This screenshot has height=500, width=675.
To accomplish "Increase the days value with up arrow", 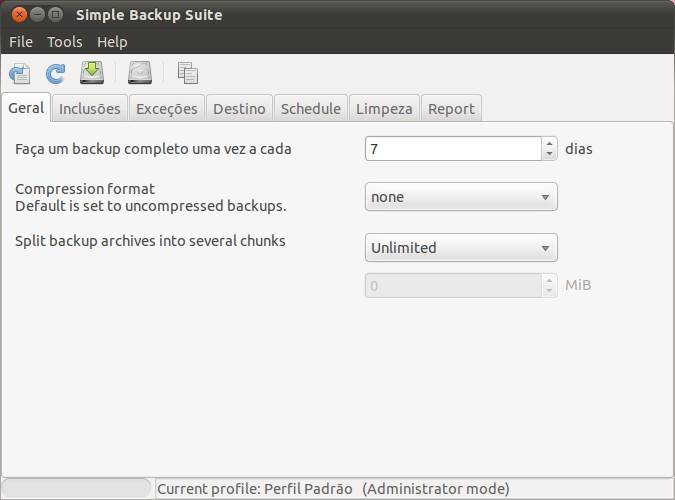I will 549,143.
